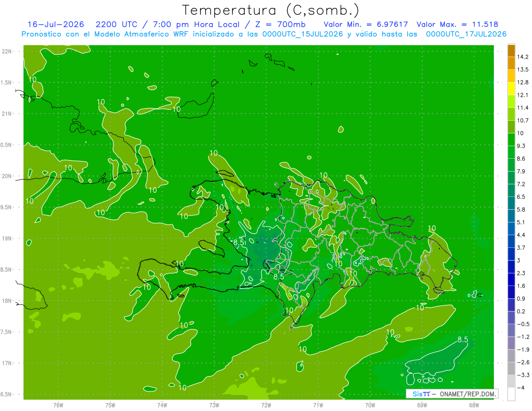
Task: Click the 72W longitude axis label
Action: 266,405
